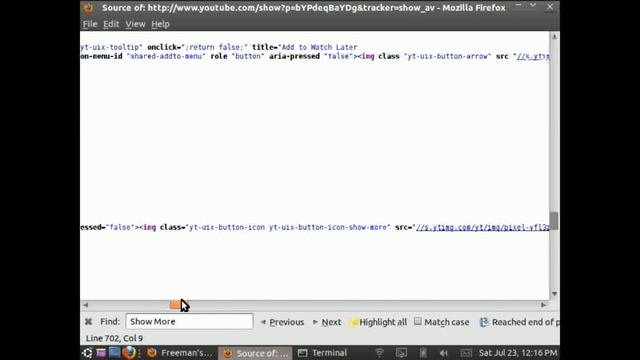Enable the Match case checkbox

point(418,321)
